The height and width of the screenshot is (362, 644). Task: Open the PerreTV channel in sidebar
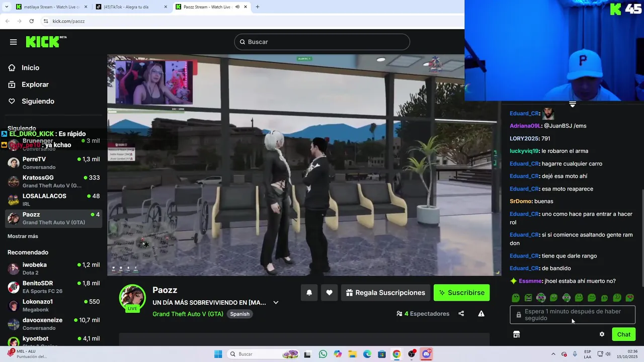coord(53,163)
